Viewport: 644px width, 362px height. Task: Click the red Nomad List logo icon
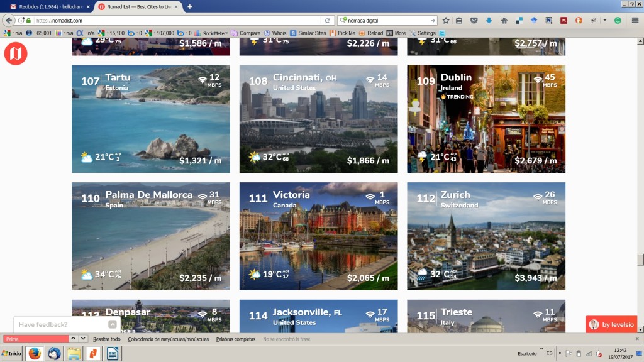point(16,53)
